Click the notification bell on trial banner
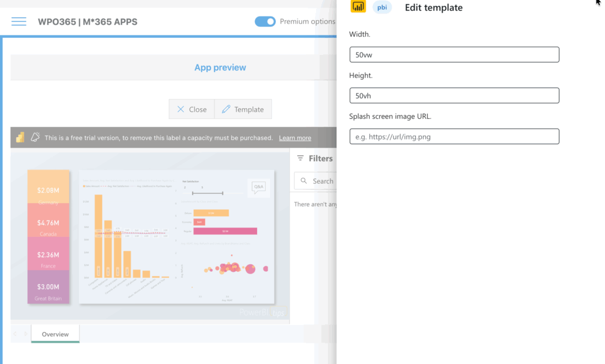Image resolution: width=605 pixels, height=364 pixels. 35,137
